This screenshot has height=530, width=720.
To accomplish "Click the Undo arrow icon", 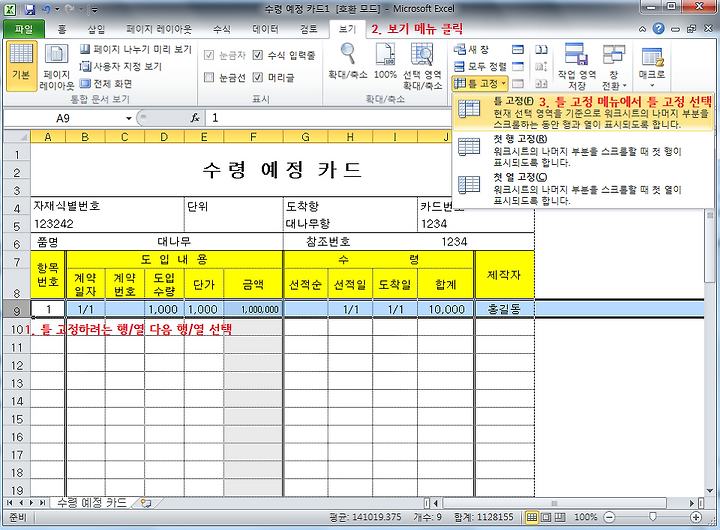I will tap(45, 9).
